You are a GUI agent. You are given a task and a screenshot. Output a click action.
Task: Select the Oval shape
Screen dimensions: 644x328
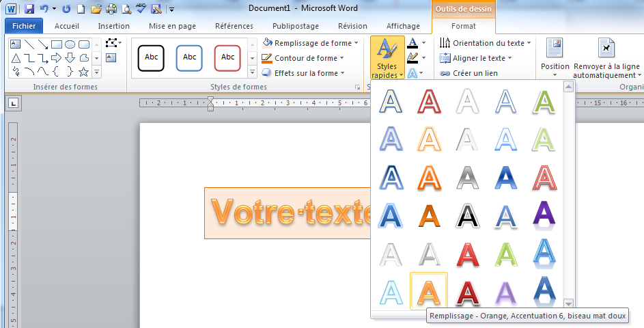(x=70, y=44)
